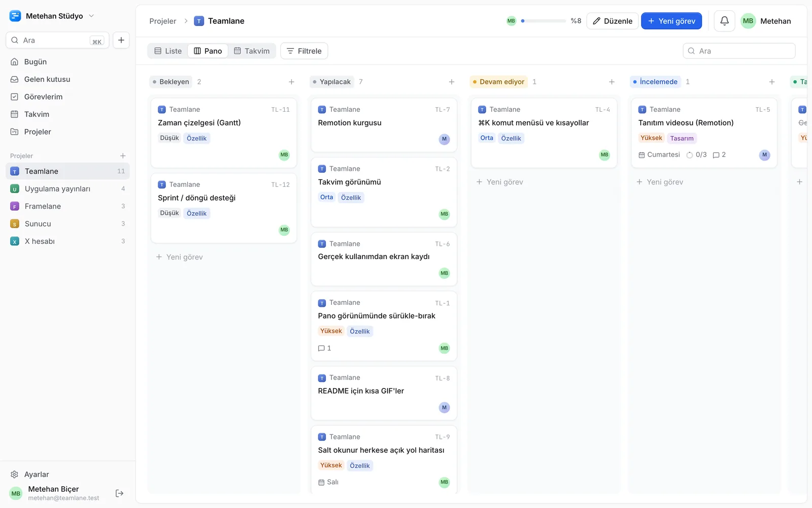Open Takvim in the left sidebar
The height and width of the screenshot is (508, 812).
click(67, 114)
